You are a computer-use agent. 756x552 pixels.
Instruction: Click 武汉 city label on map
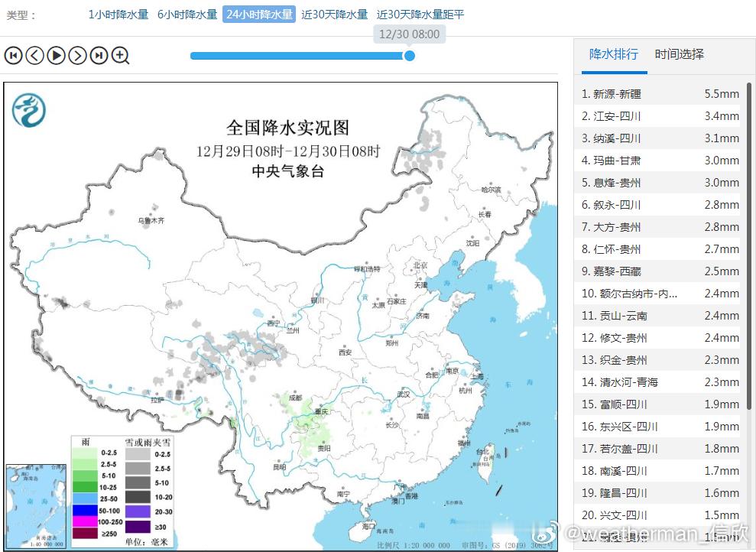(404, 395)
